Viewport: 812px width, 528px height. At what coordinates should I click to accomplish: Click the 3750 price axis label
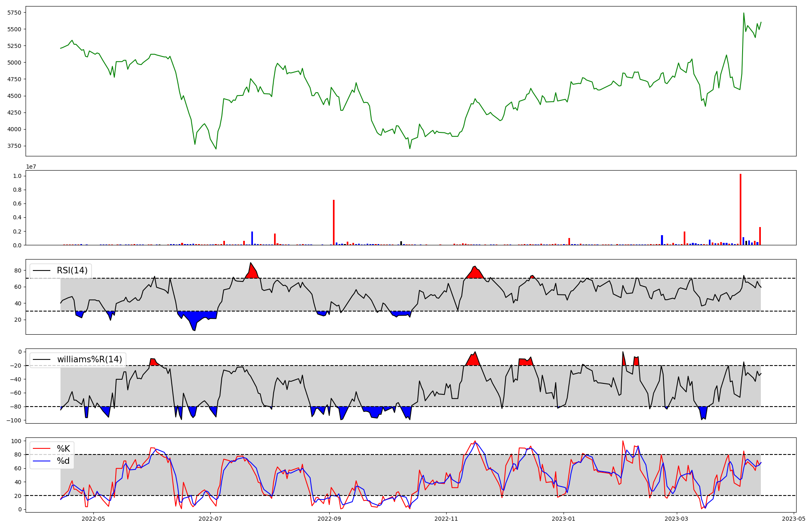[15, 146]
